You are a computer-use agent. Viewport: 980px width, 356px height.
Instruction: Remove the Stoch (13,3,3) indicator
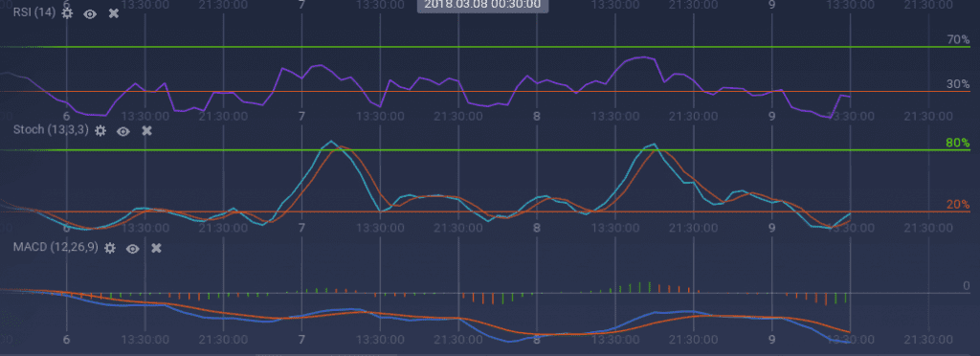click(x=146, y=130)
